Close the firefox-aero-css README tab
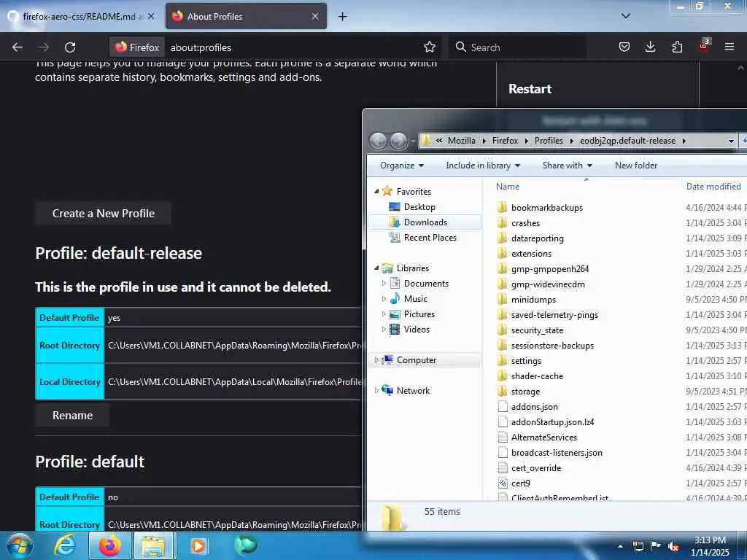Screen dimensions: 747x560 click(151, 16)
